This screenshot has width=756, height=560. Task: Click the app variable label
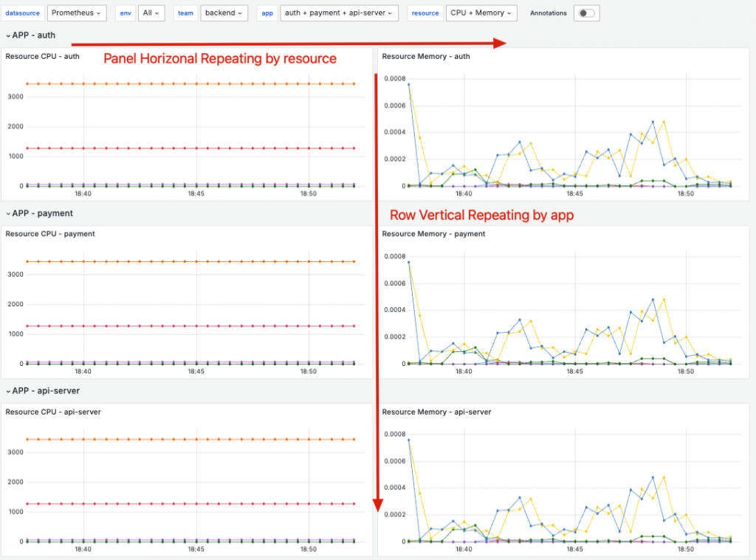pyautogui.click(x=267, y=13)
